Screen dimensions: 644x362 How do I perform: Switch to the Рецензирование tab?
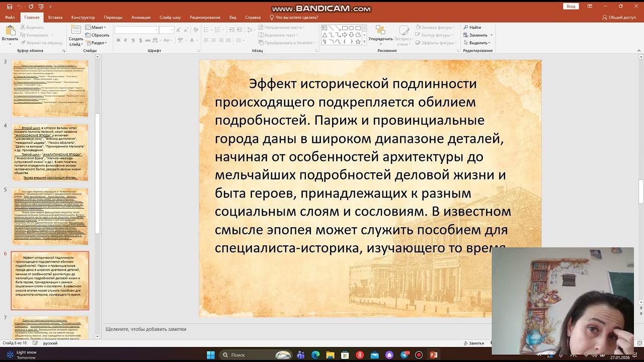click(205, 17)
